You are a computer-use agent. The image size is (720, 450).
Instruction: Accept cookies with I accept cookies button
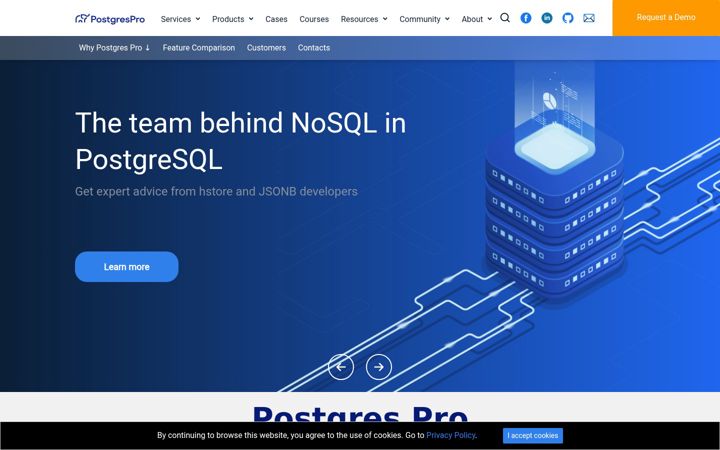533,435
